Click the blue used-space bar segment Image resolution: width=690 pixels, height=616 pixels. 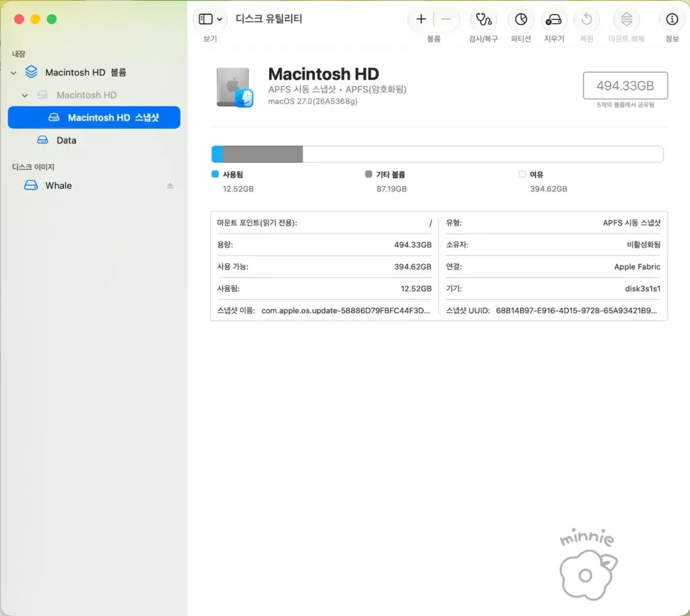pos(218,154)
